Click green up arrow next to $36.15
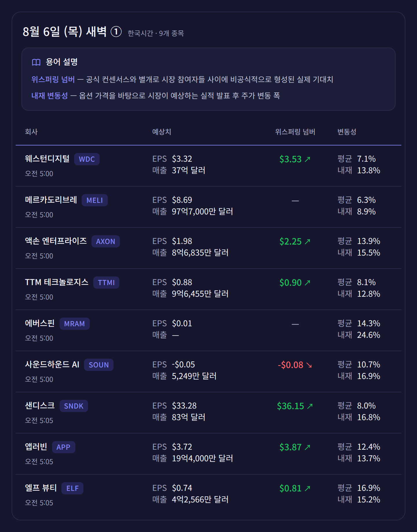417x532 pixels. pyautogui.click(x=310, y=406)
